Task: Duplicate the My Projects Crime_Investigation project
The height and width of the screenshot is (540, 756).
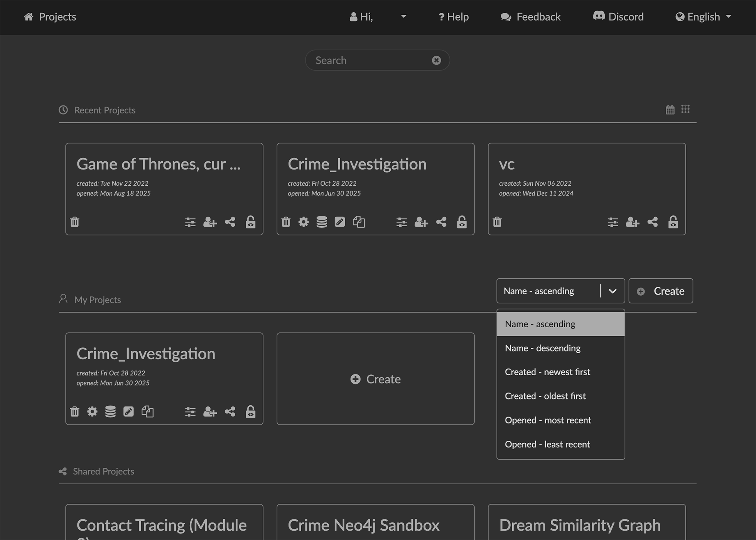Action: coord(147,411)
